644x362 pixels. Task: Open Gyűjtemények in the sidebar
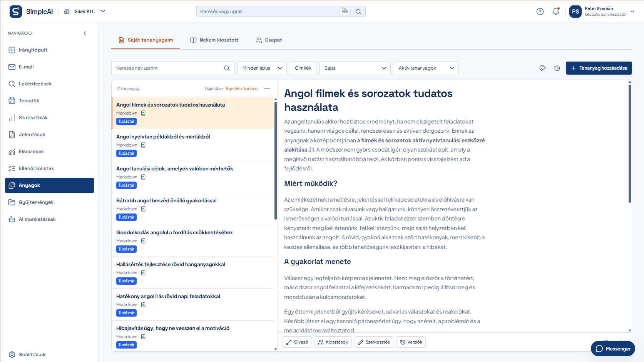[x=49, y=202]
